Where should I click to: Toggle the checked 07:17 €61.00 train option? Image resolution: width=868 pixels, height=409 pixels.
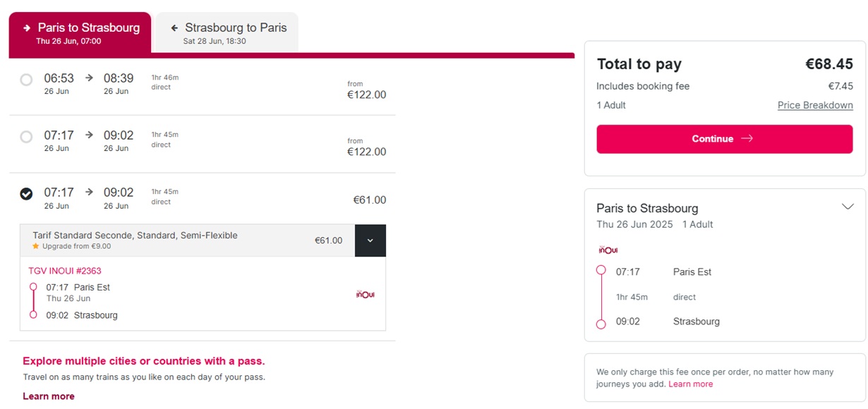click(26, 194)
